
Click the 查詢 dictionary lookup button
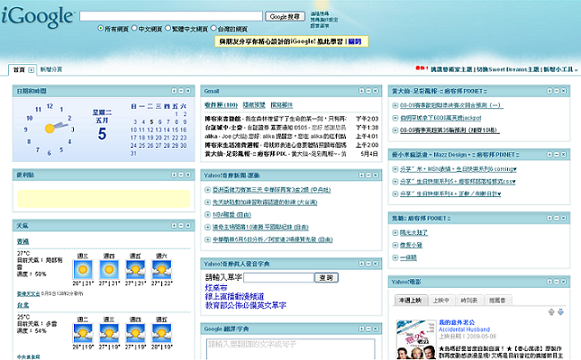tap(326, 278)
